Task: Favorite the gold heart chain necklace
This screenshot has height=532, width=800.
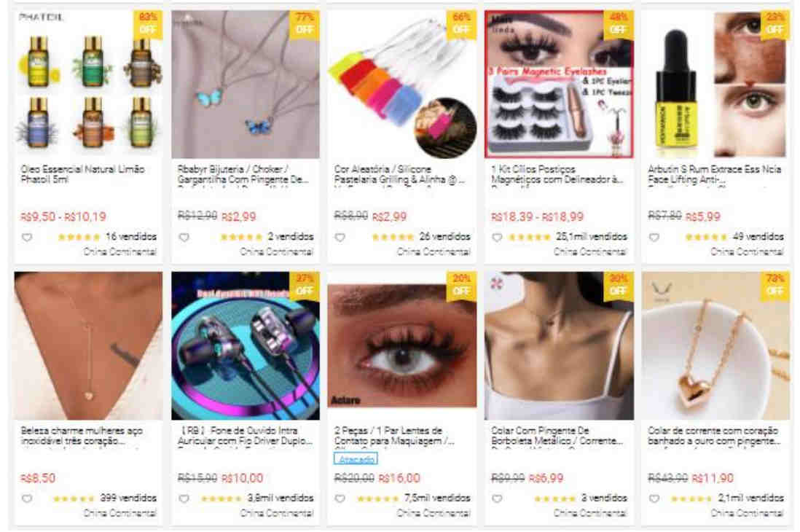Action: (654, 498)
